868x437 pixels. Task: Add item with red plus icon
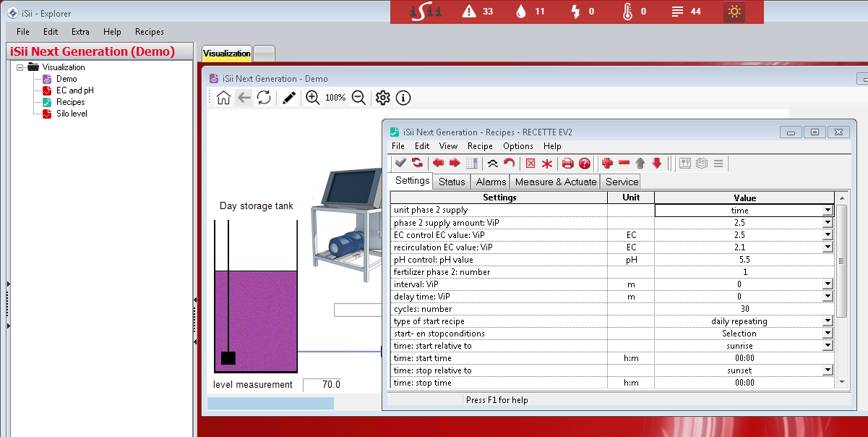[x=607, y=163]
